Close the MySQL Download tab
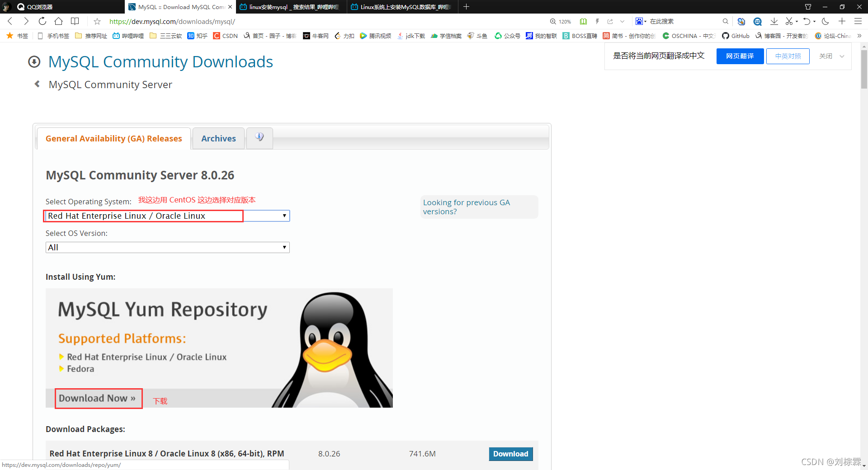868x470 pixels. [230, 7]
